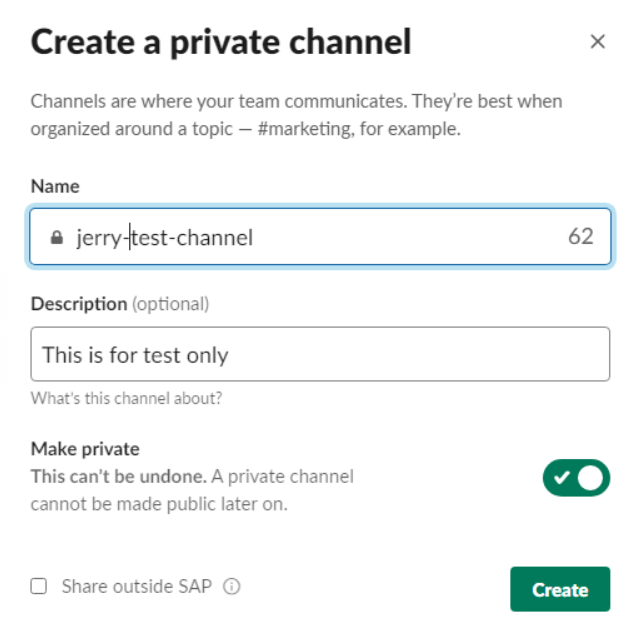Focus the Name field containing jerry-test-channel
Screen dimensions: 640x628
(x=320, y=237)
